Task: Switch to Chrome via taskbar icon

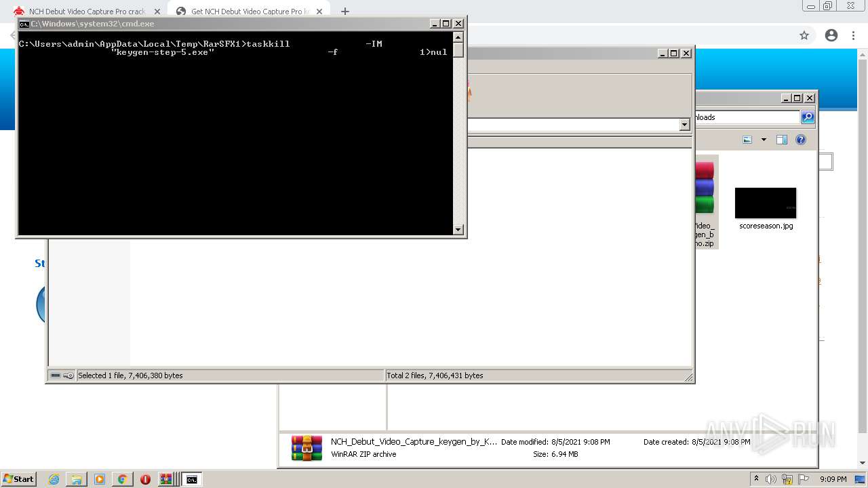Action: click(122, 479)
